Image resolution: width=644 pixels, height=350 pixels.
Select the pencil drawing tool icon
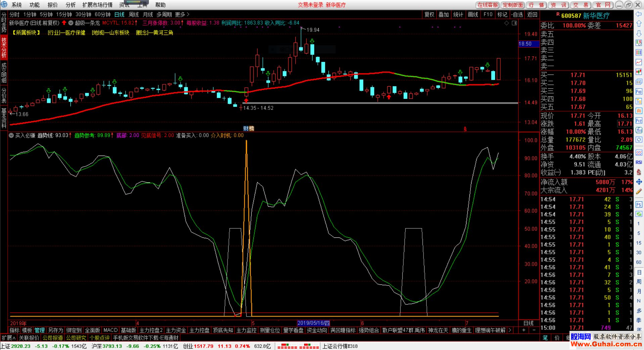point(639,191)
